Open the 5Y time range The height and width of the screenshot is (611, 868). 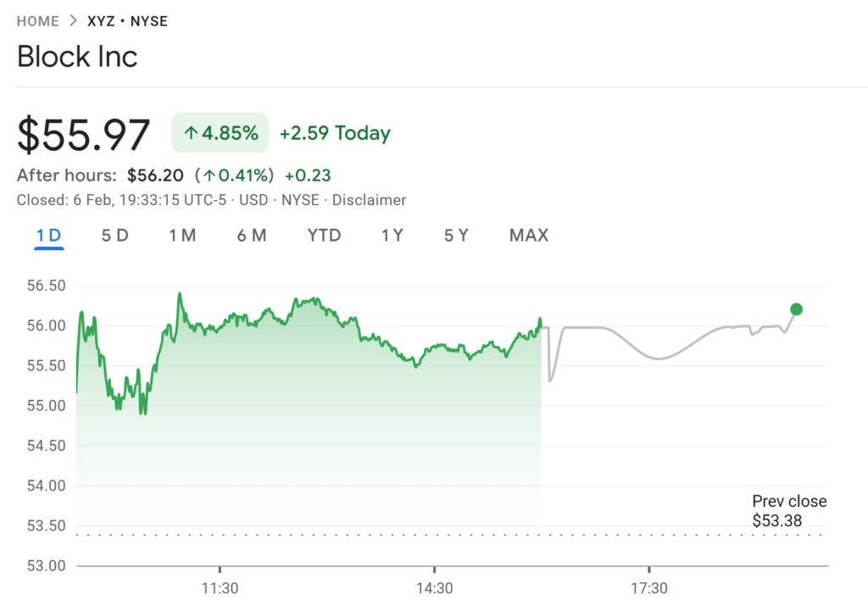point(456,236)
